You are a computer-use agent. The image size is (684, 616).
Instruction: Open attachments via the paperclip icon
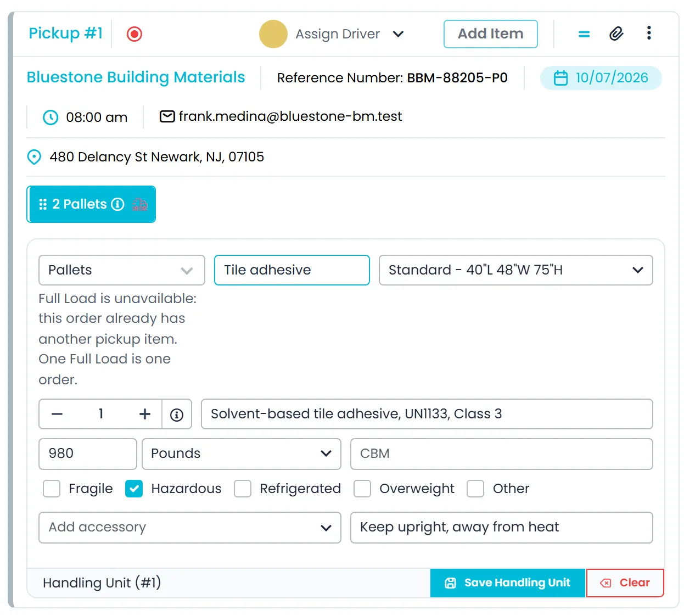tap(616, 34)
